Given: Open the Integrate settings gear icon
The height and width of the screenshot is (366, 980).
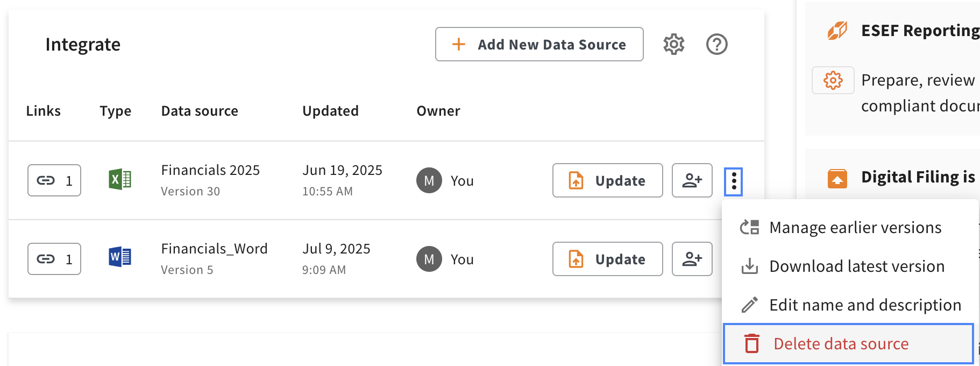Looking at the screenshot, I should (x=673, y=44).
